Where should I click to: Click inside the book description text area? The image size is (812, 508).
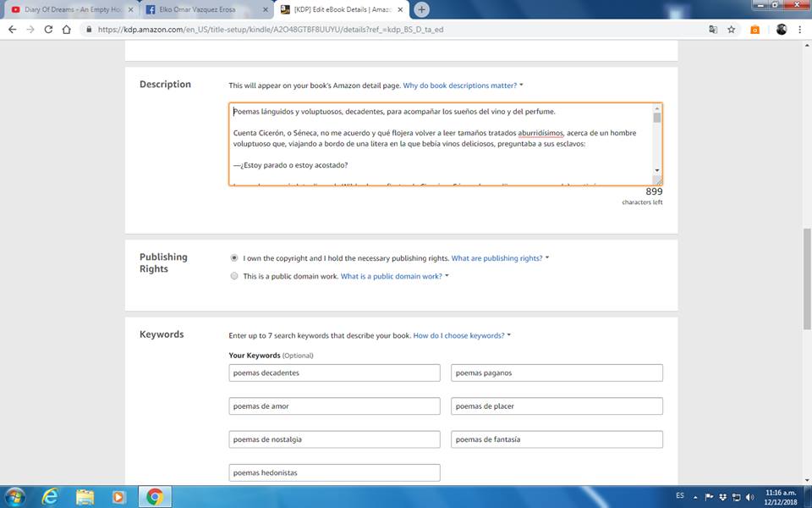click(440, 144)
